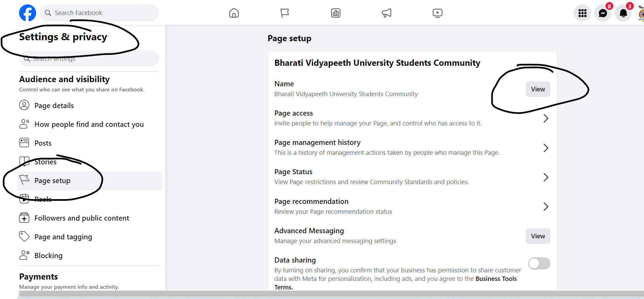The height and width of the screenshot is (299, 644).
Task: Click View button for Advanced Messaging
Action: [538, 236]
